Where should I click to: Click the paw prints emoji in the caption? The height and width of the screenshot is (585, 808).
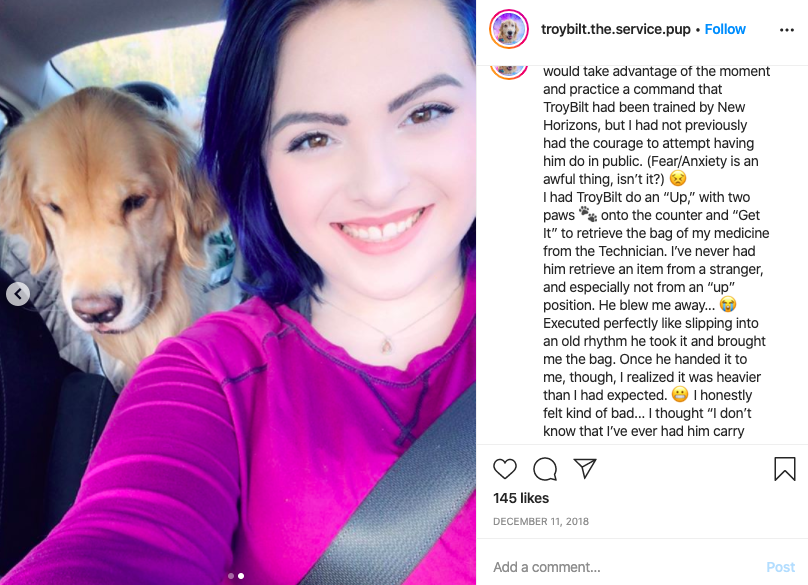pos(587,214)
